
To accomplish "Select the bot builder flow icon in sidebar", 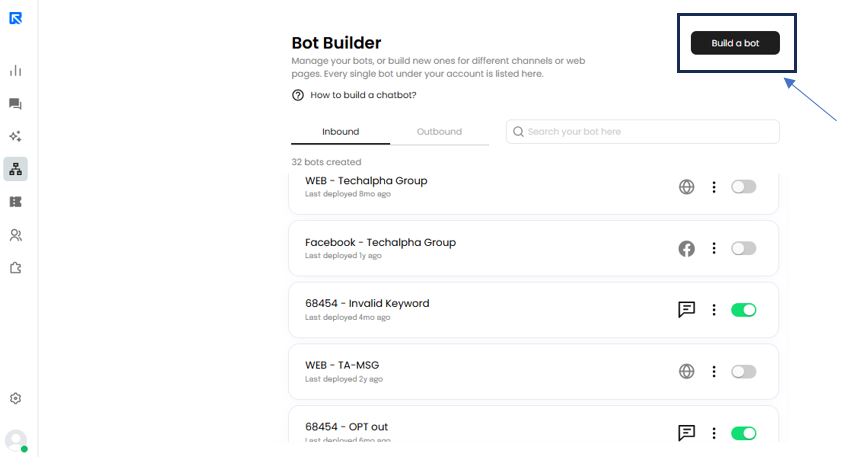I will point(15,169).
